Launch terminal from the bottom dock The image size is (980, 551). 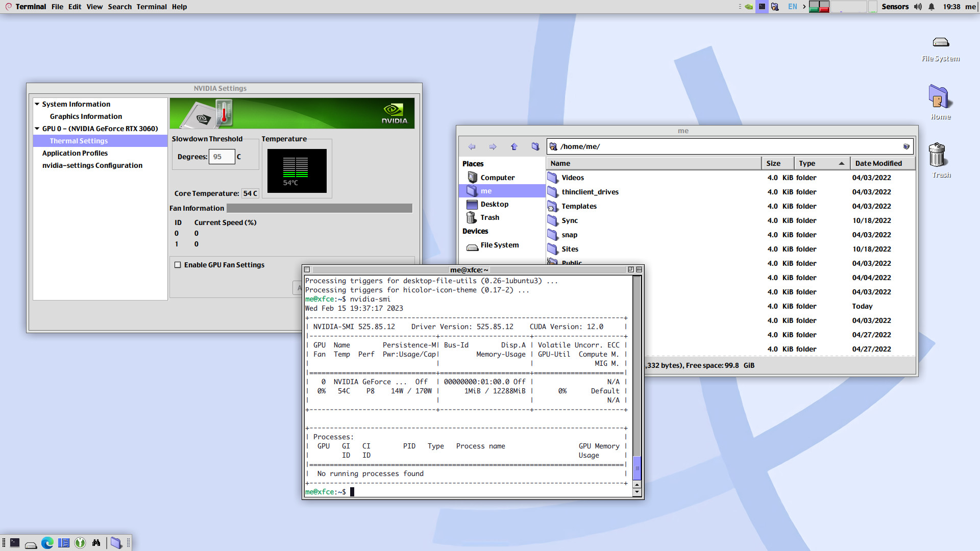15,543
